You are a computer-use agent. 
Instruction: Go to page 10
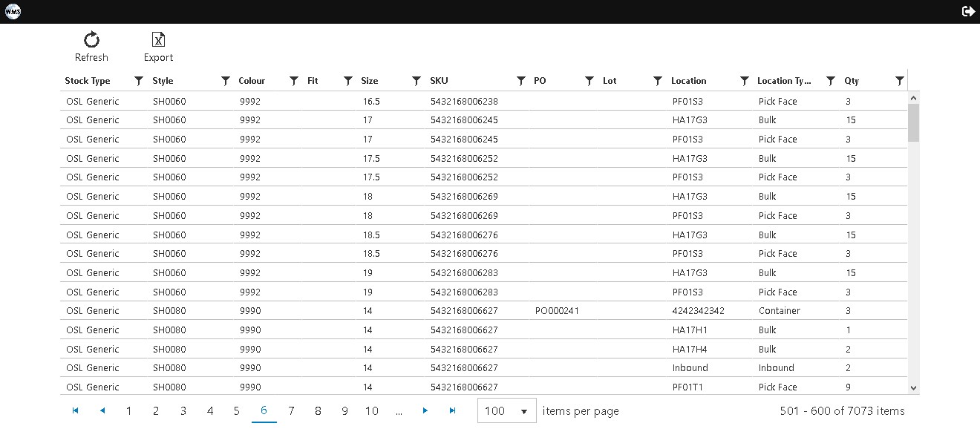pos(372,411)
